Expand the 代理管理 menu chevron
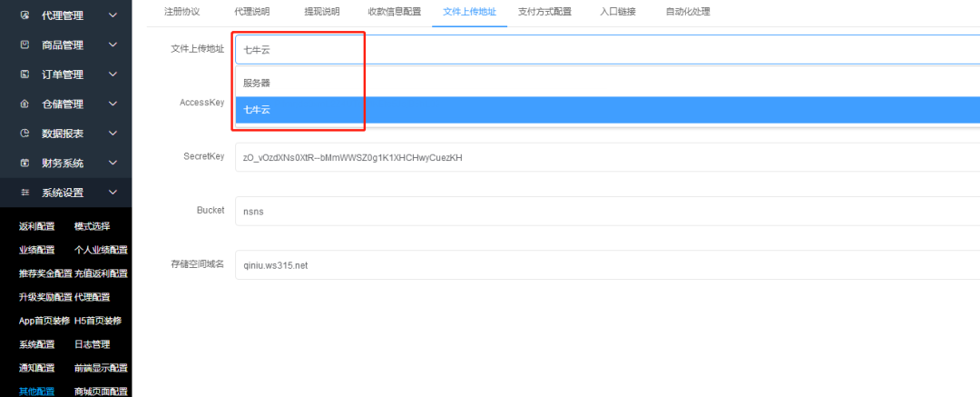The image size is (980, 397). (113, 15)
